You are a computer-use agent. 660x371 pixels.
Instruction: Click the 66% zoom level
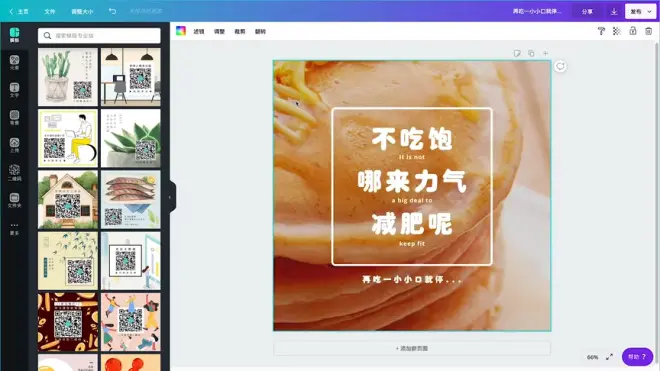point(592,357)
